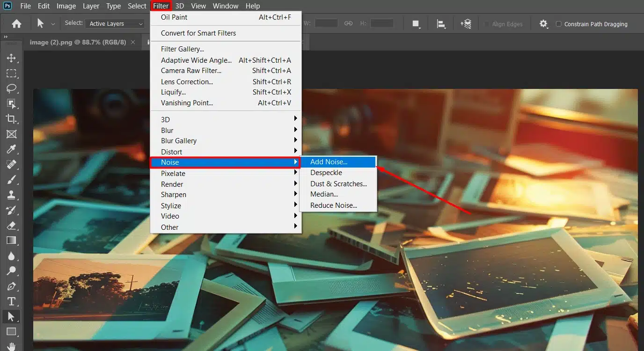Click the Photoshop Ps logo icon
This screenshot has width=644, height=351.
tap(7, 6)
